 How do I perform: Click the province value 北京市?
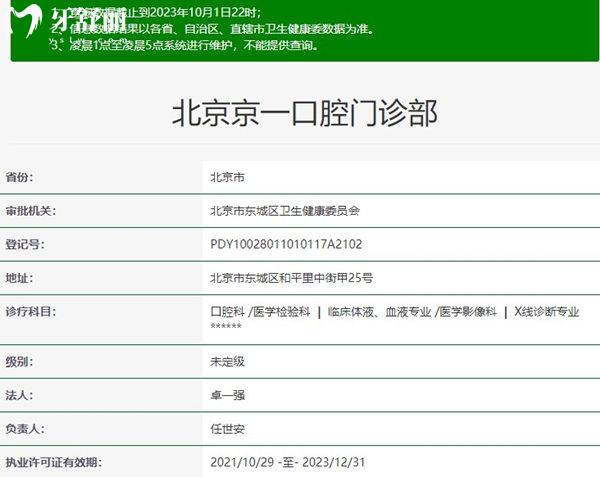(227, 177)
